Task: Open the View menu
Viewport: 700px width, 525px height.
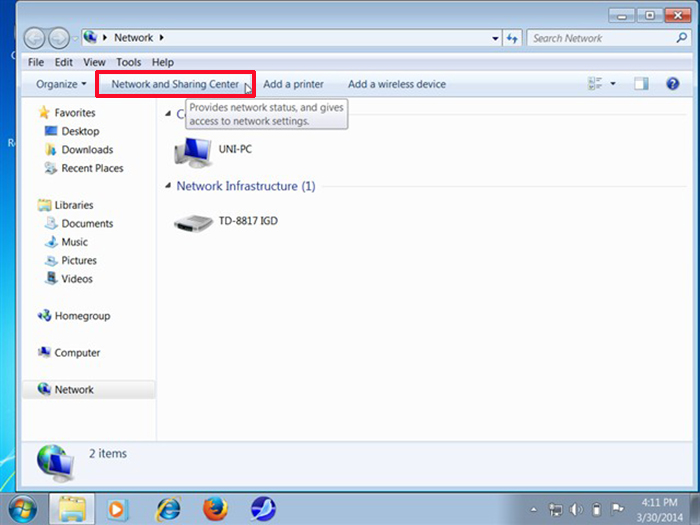Action: click(x=94, y=62)
